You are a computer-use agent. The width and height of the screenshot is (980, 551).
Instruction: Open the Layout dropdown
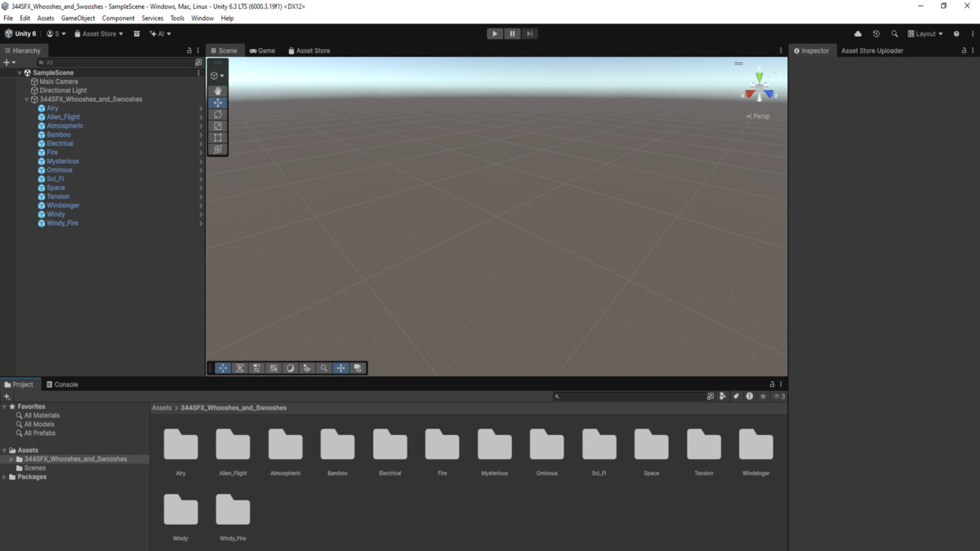click(925, 33)
